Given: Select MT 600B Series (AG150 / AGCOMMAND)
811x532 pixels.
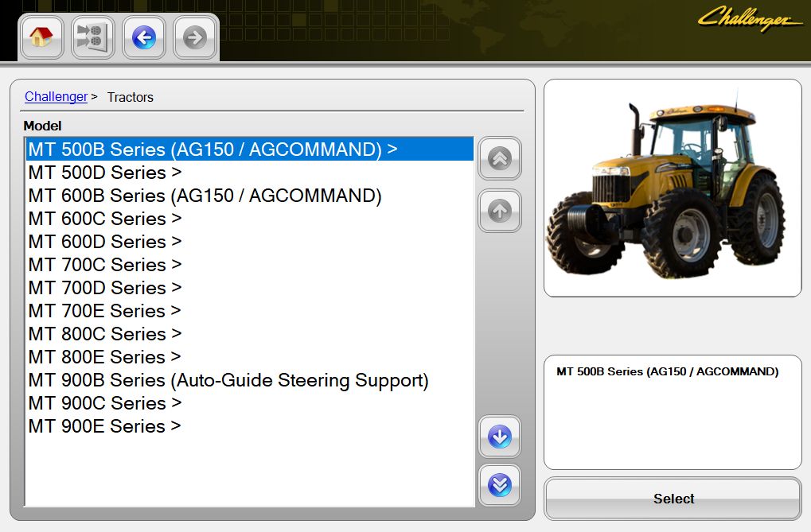Looking at the screenshot, I should click(x=204, y=196).
